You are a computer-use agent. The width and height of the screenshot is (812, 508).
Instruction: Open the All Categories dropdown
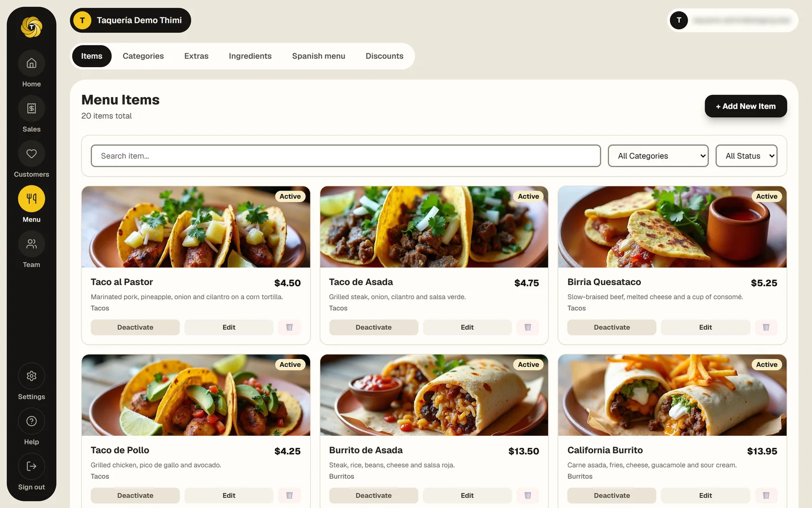(x=658, y=156)
